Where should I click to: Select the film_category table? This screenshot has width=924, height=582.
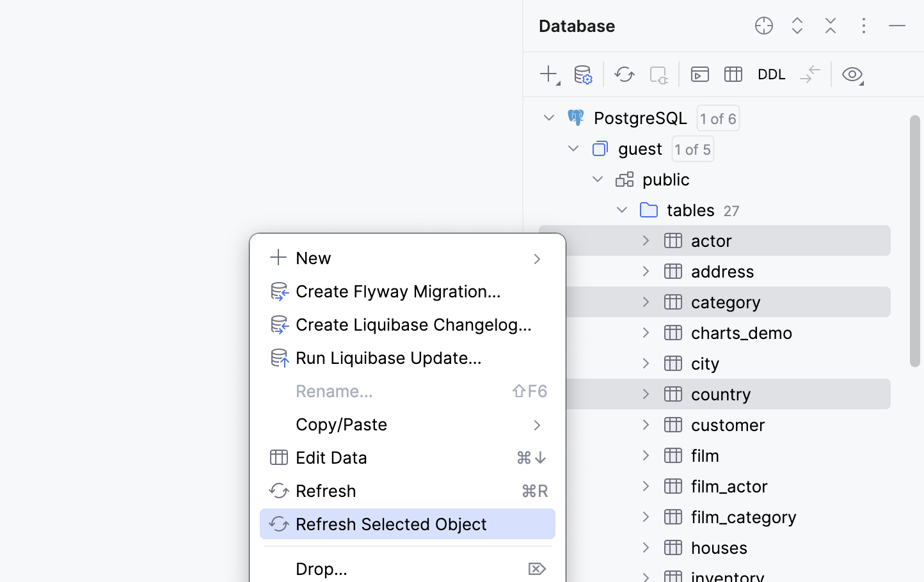point(743,517)
